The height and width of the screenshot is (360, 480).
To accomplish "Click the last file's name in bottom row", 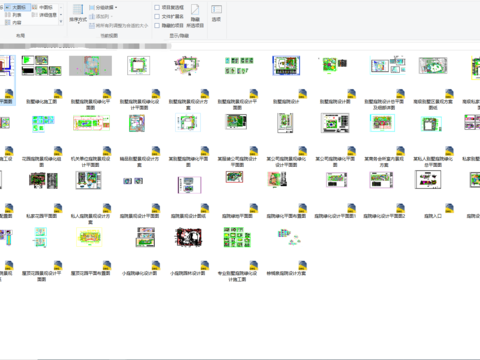I will tap(286, 273).
